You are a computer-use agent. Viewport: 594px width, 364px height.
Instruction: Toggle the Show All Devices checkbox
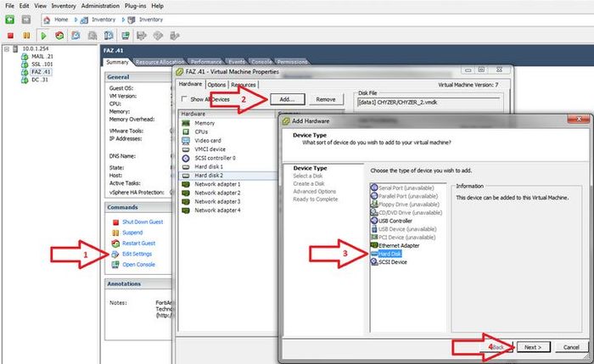[x=184, y=99]
